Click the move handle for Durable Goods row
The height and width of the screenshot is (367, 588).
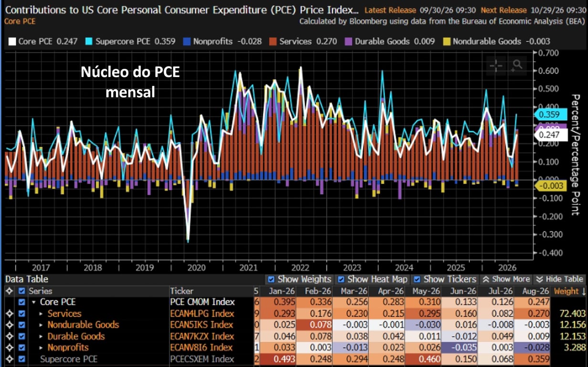9,336
